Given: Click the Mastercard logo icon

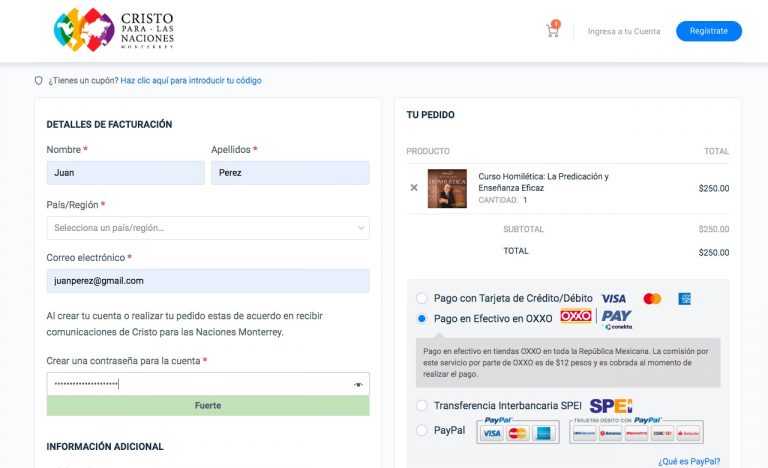Looking at the screenshot, I should coord(652,298).
